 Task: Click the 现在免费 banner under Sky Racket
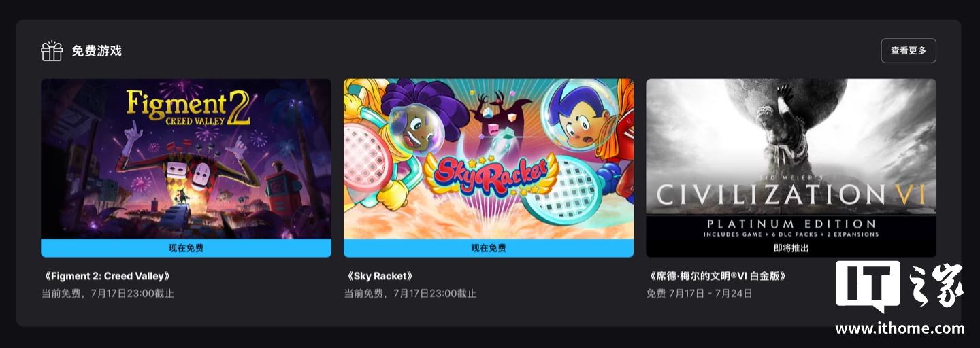489,248
